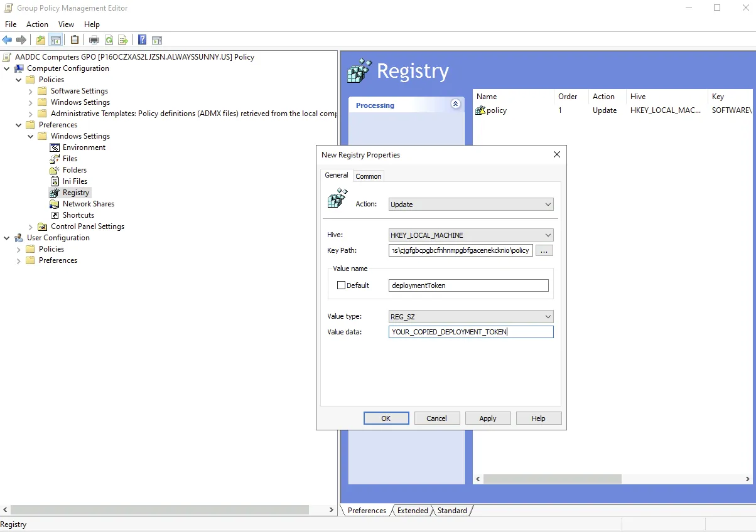This screenshot has width=756, height=532.
Task: Click the Help button in dialog
Action: (539, 418)
